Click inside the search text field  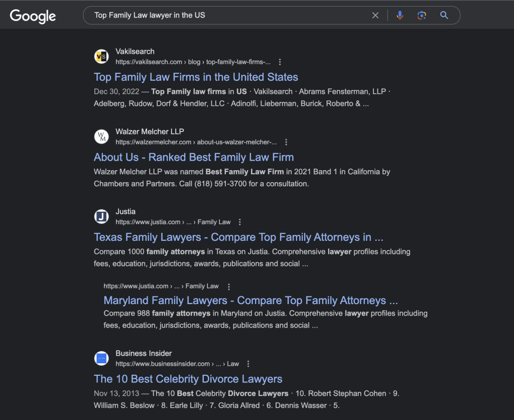229,15
